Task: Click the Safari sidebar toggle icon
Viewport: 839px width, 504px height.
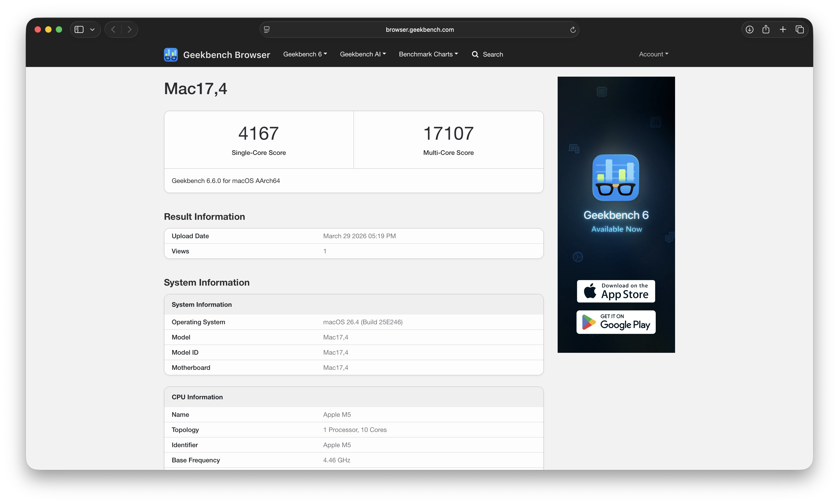Action: 79,29
